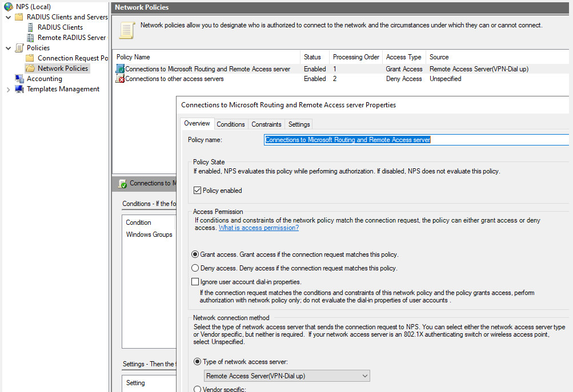Open the 'What is access permission?' link
Screen dimensions: 573x392
point(258,228)
